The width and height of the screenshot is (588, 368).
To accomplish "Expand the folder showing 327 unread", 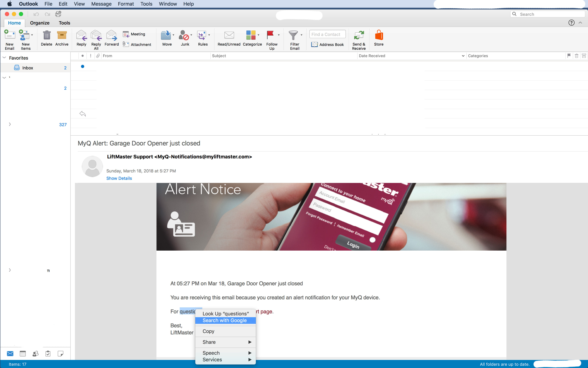I will pos(10,124).
